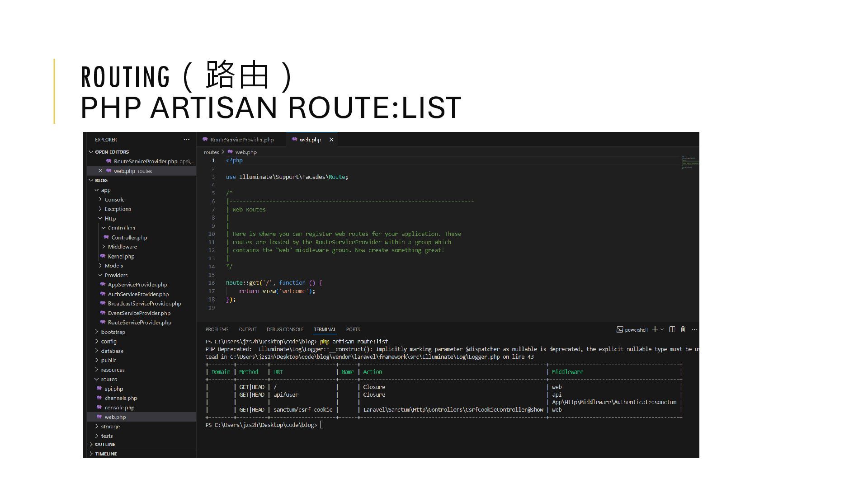Open Explorer panel more actions ellipsis
The image size is (868, 488).
(187, 140)
